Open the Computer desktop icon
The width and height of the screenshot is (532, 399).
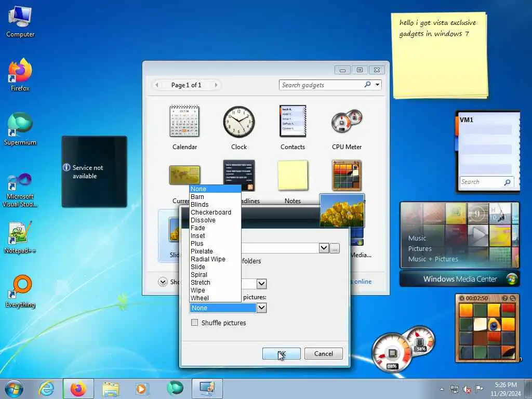(20, 22)
